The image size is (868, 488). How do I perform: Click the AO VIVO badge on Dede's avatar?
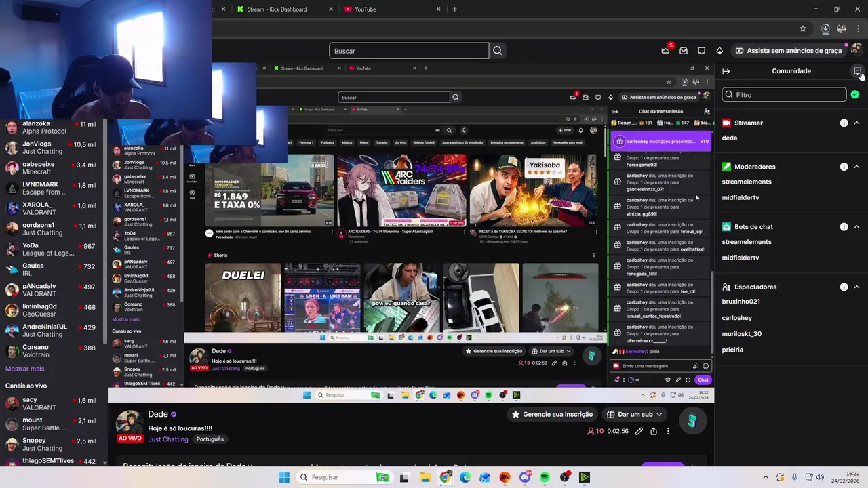click(130, 439)
